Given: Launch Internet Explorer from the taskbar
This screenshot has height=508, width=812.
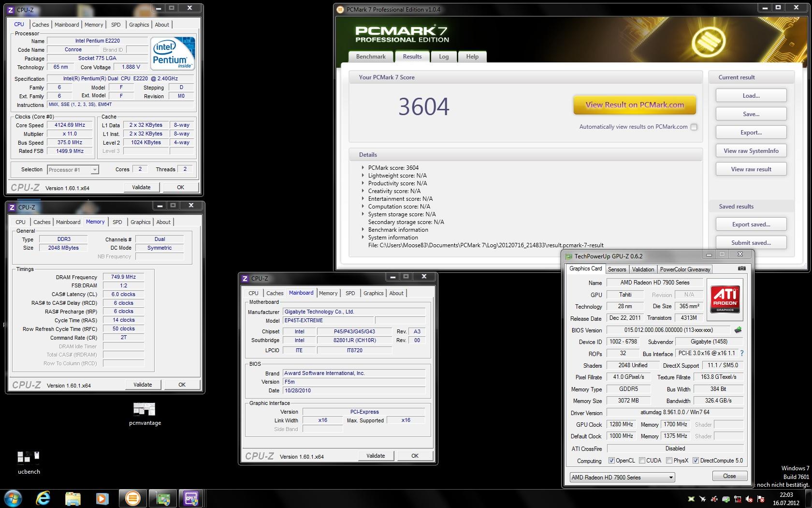Looking at the screenshot, I should pos(43,498).
